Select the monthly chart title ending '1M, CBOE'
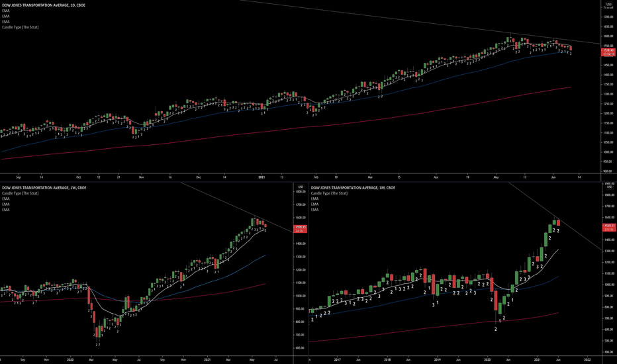Screen dimensions: 617x364 tap(353, 188)
